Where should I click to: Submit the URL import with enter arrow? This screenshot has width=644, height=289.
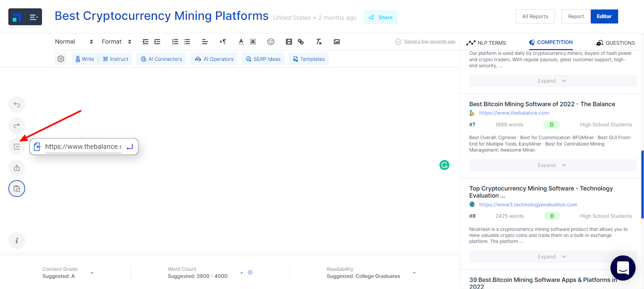[x=130, y=147]
